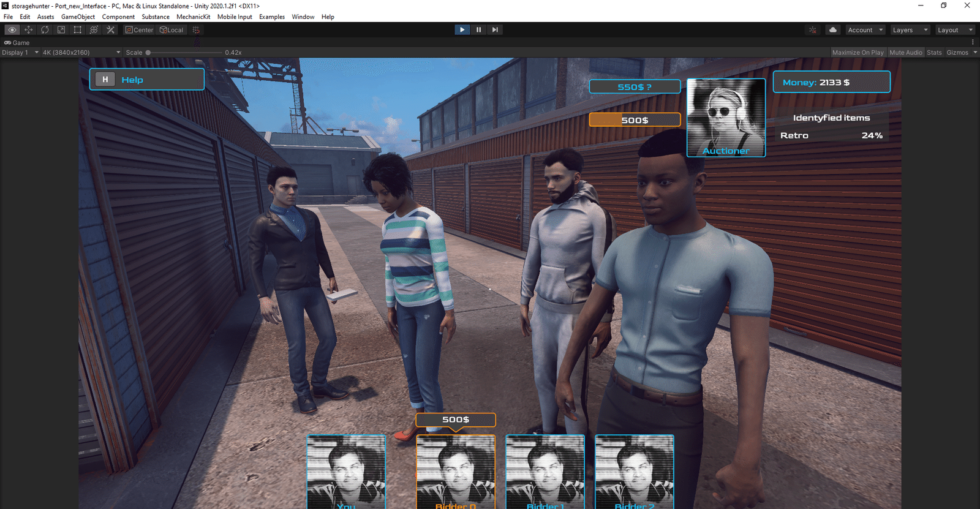Click the Money: 2133 $ panel
The height and width of the screenshot is (509, 980).
(831, 82)
